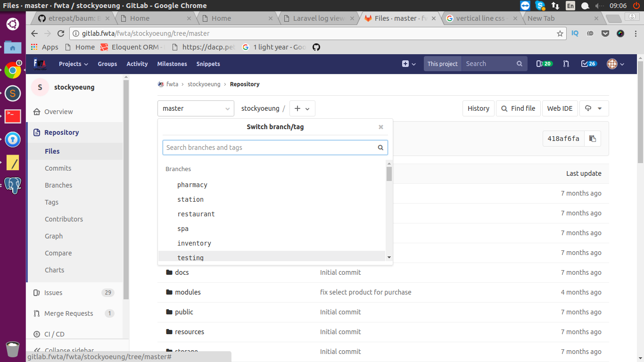Switch to the testing branch
The height and width of the screenshot is (362, 644).
190,257
